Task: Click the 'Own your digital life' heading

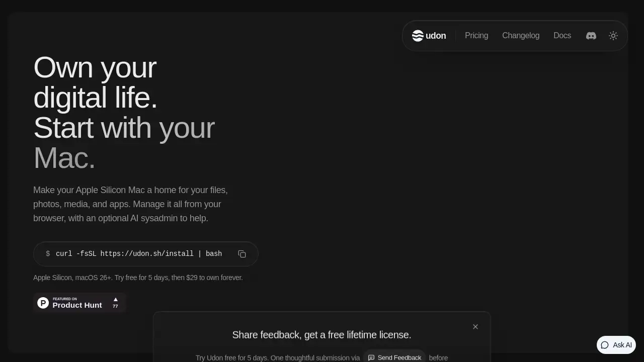Action: point(124,113)
